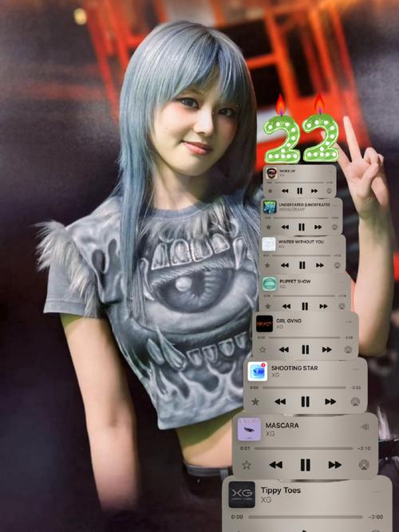Tap the lavender MASCARA album cover
The image size is (399, 532).
coord(249,429)
